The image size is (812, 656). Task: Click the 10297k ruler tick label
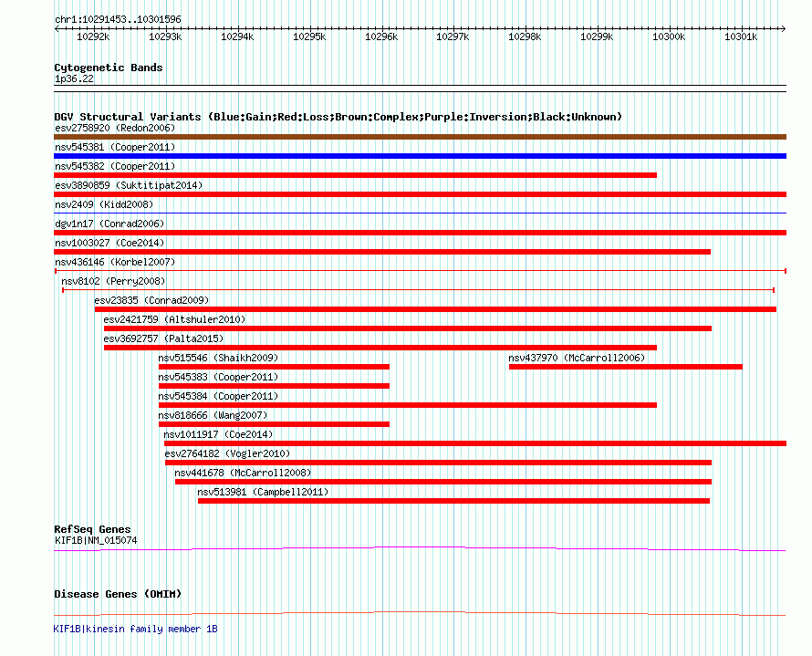tap(453, 36)
